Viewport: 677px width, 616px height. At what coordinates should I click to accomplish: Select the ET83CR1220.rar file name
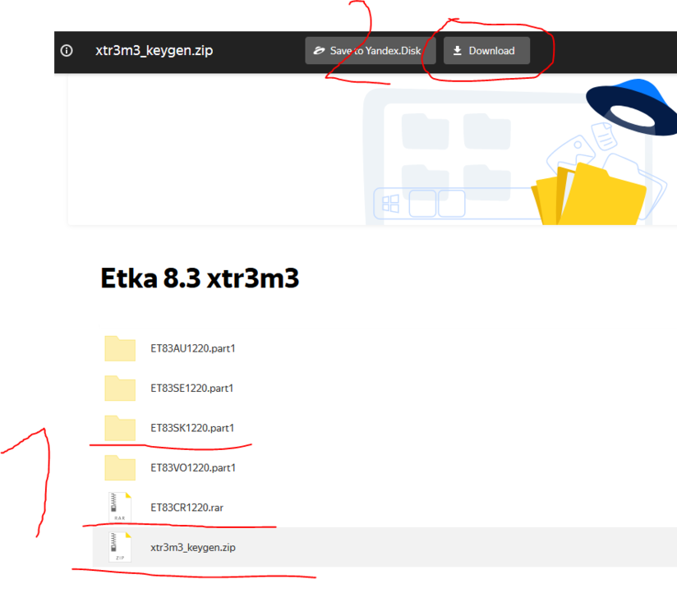(187, 508)
